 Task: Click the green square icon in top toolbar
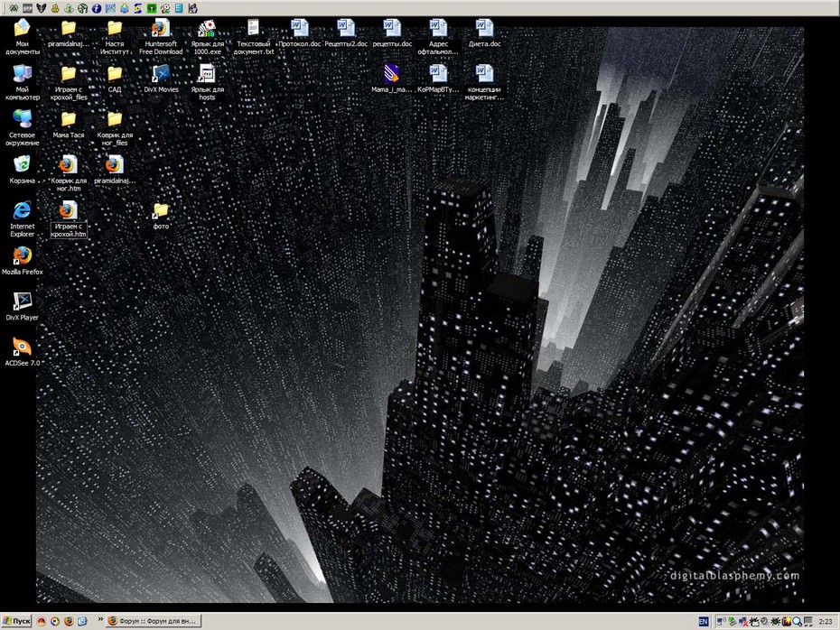152,8
